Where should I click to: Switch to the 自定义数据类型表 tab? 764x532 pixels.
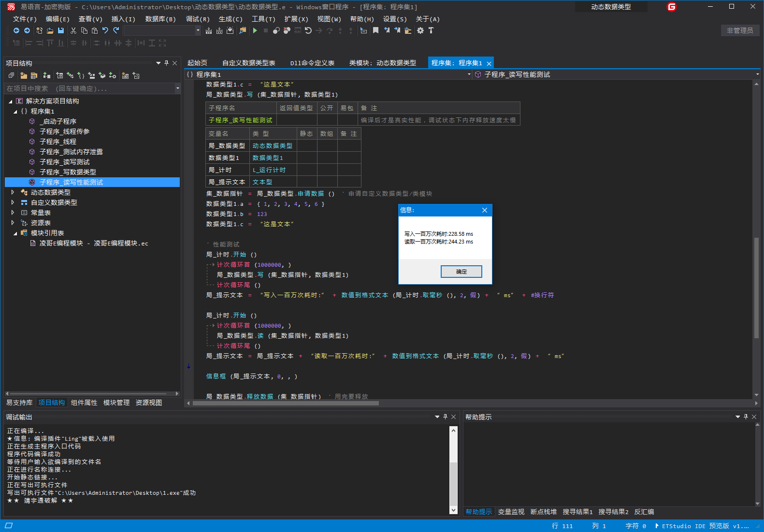point(249,63)
